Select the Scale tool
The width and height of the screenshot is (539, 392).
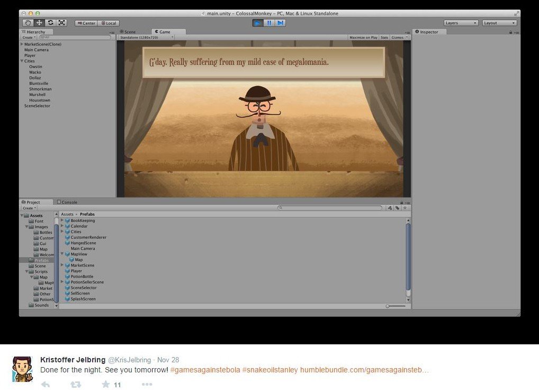click(61, 23)
